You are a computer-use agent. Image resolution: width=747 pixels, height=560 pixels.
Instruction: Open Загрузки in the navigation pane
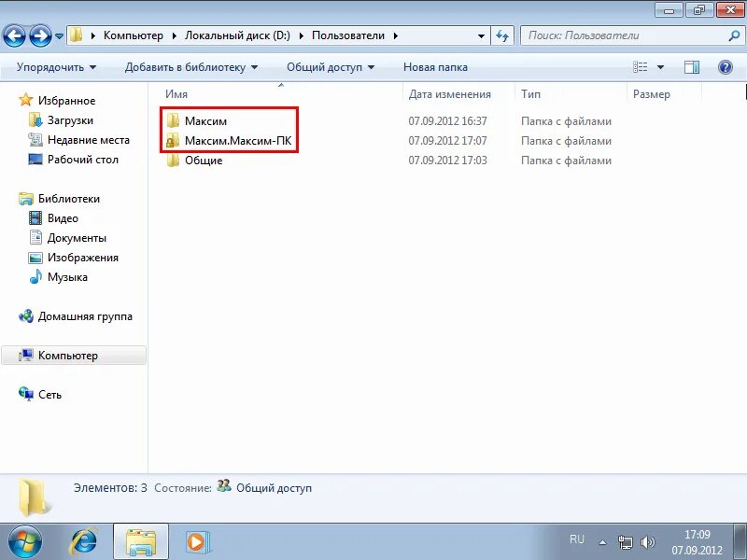click(70, 120)
